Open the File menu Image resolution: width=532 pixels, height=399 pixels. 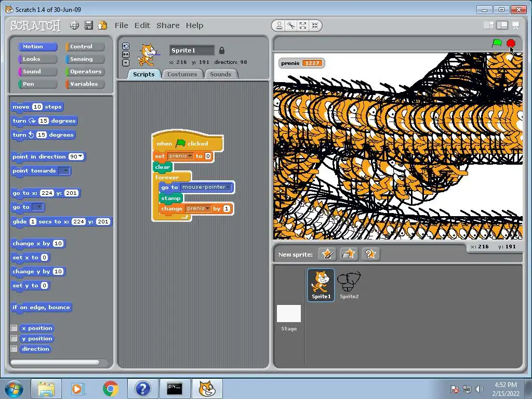[121, 25]
